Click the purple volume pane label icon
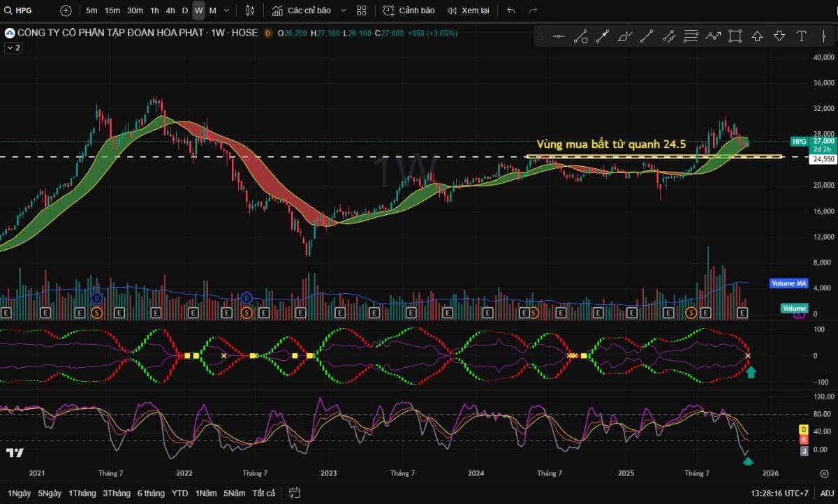 [x=800, y=316]
